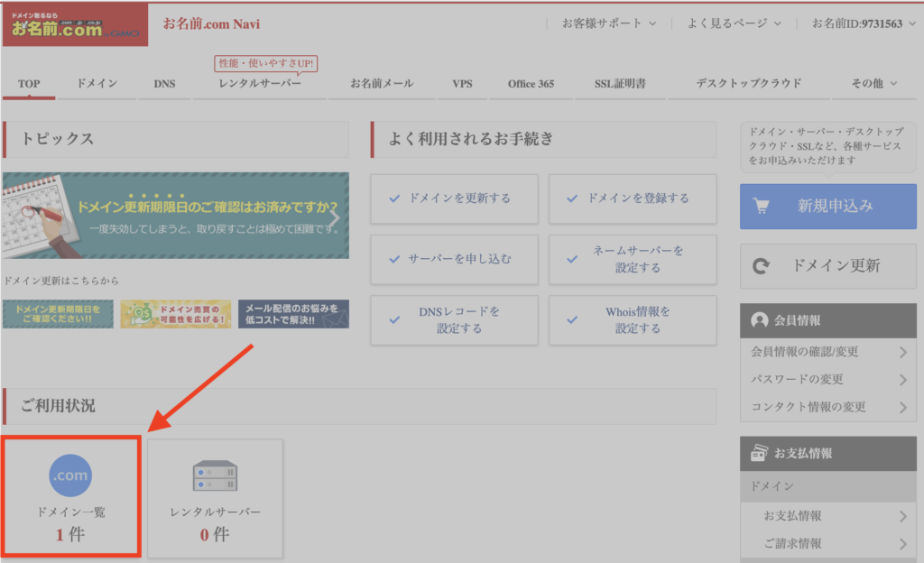Expand the お客様サポート dropdown

[609, 23]
